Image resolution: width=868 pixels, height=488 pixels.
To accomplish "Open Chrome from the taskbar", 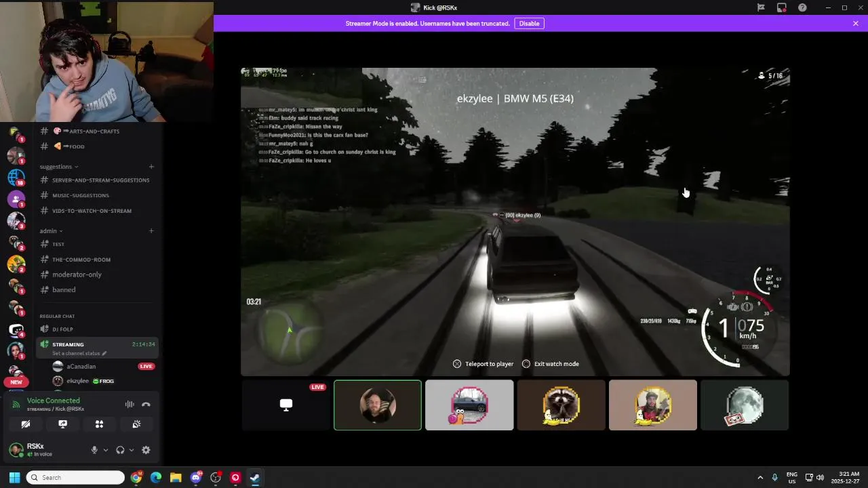I will pos(136,477).
